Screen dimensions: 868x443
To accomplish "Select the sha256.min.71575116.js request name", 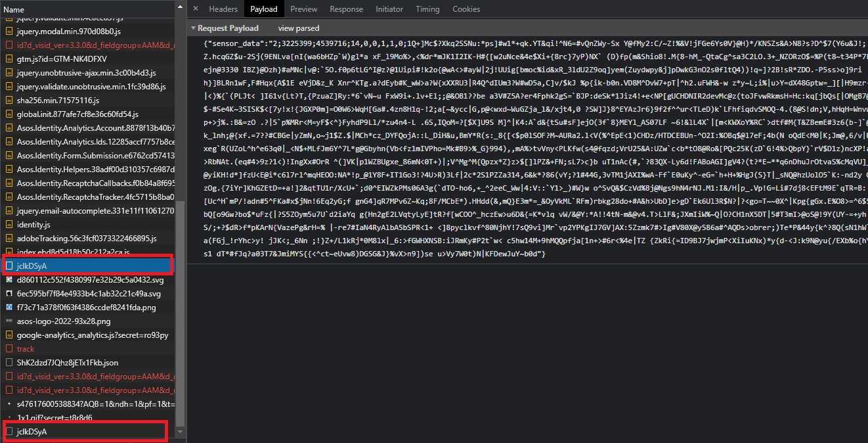I will click(x=58, y=101).
